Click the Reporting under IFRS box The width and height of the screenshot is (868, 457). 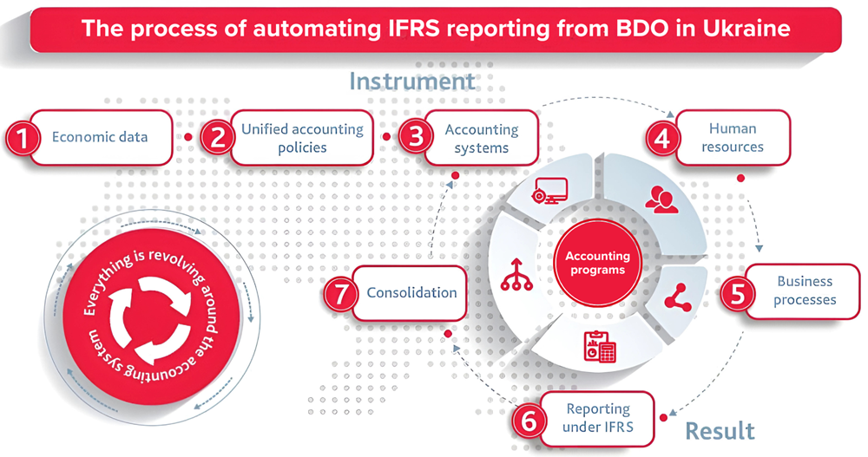(597, 419)
